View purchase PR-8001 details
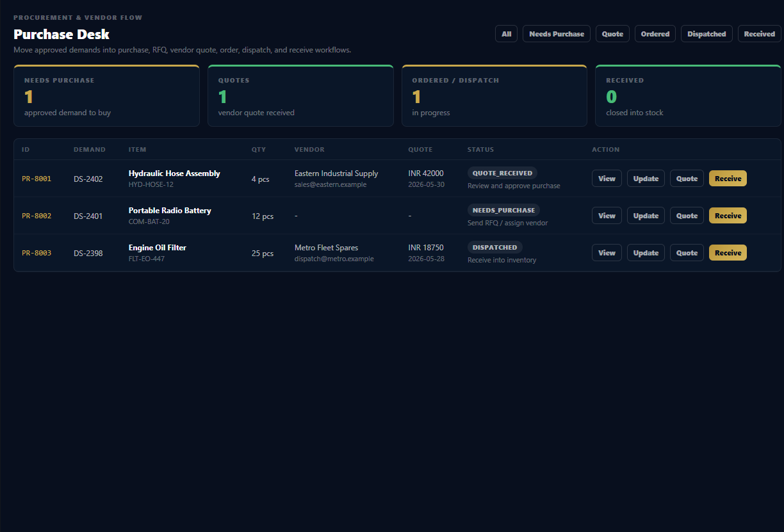This screenshot has height=532, width=784. pos(607,179)
